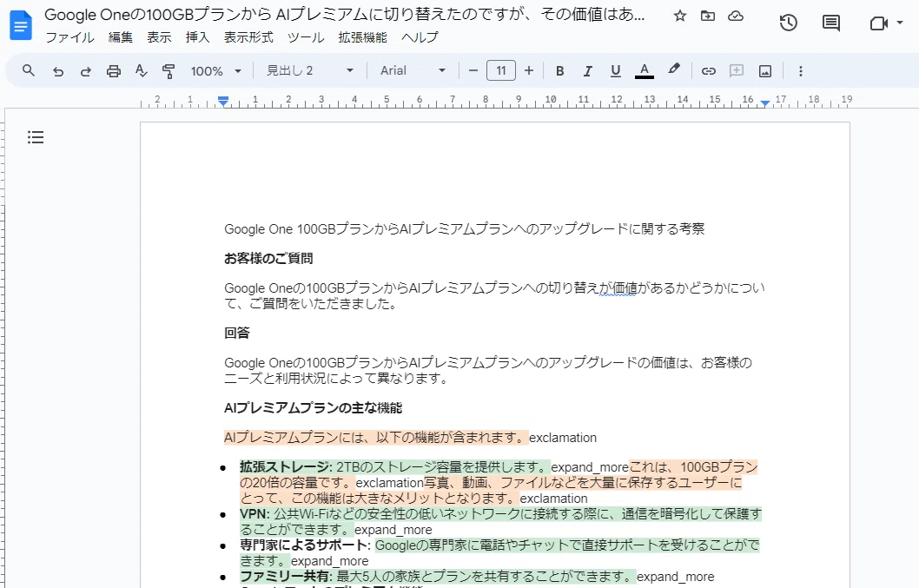The image size is (919, 588).
Task: Open the ツール menu
Action: [x=306, y=37]
